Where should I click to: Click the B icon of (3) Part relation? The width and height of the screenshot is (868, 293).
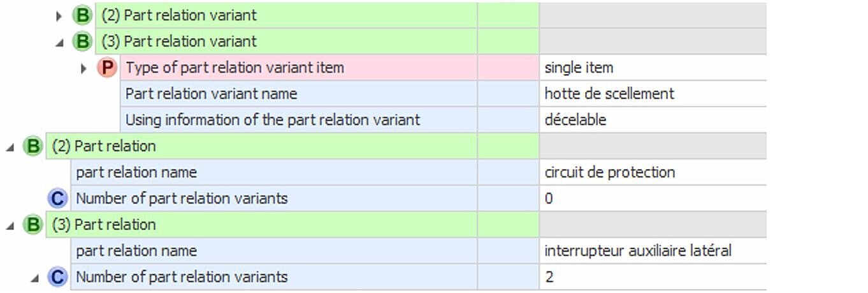click(x=33, y=225)
